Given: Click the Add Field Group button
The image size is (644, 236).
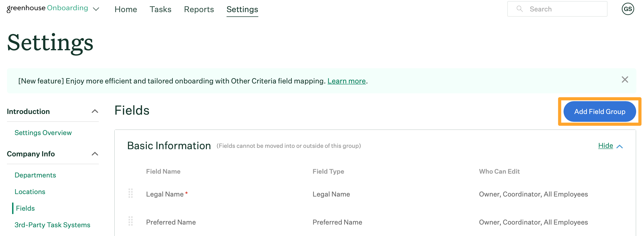Looking at the screenshot, I should [x=599, y=111].
